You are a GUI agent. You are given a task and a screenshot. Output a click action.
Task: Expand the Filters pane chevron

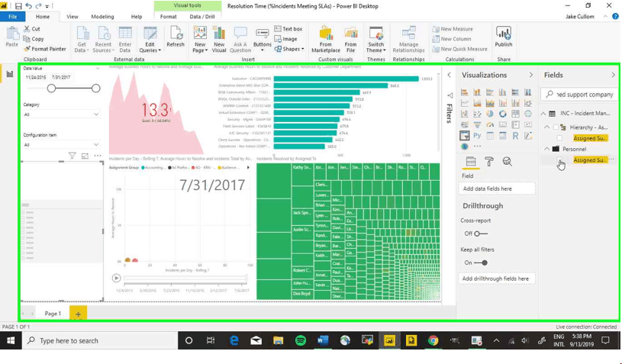tap(449, 75)
